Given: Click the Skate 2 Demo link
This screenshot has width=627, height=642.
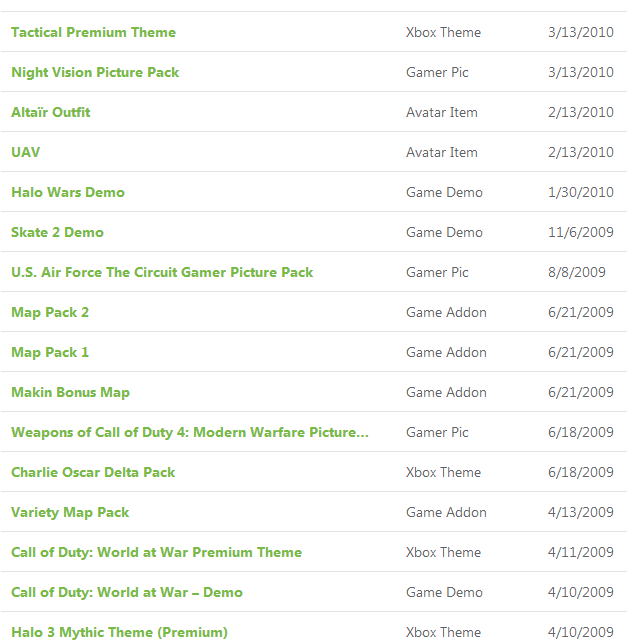Looking at the screenshot, I should [x=57, y=232].
